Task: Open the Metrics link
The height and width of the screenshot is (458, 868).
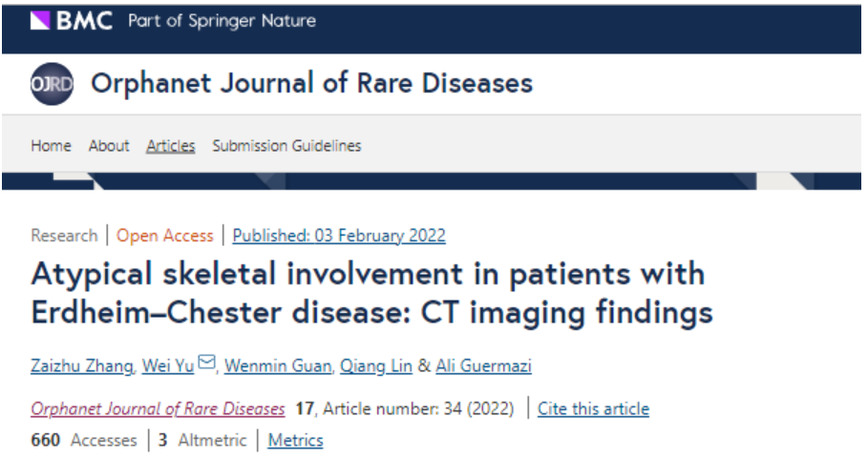Action: tap(295, 440)
